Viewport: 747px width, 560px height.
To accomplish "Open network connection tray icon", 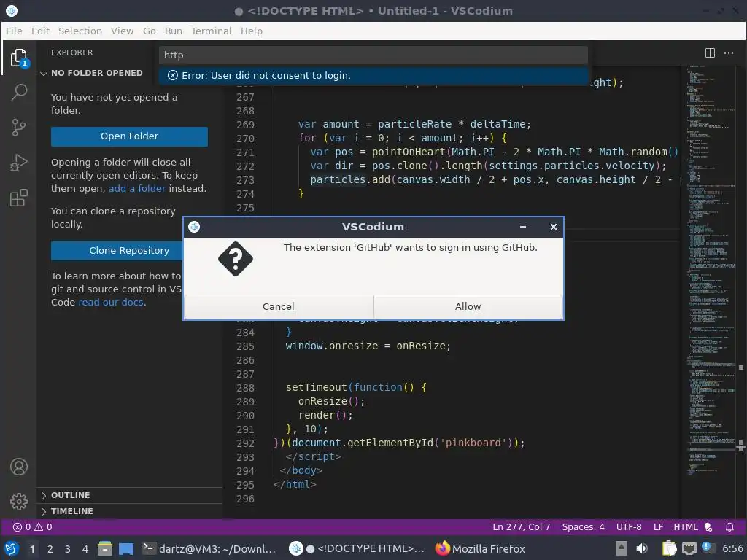I will pos(689,548).
